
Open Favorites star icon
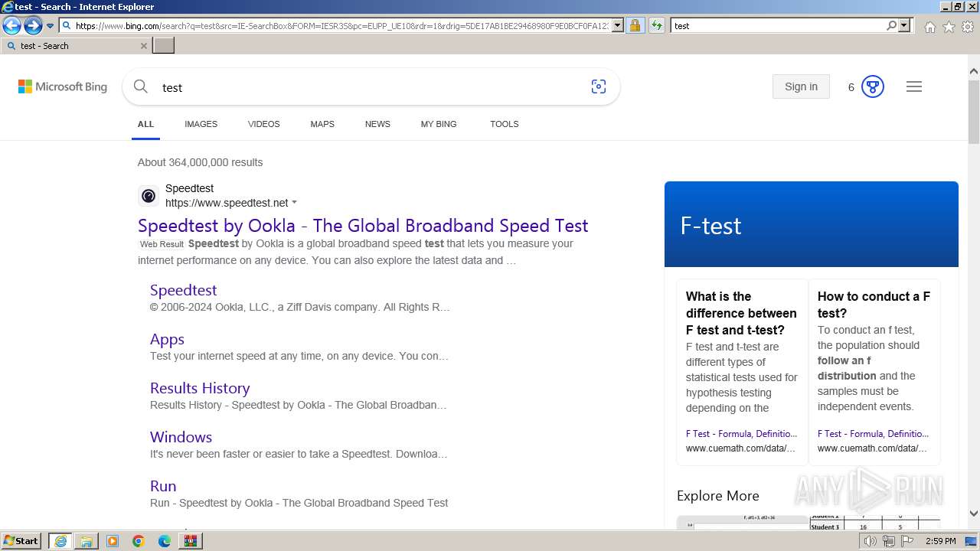(x=949, y=27)
